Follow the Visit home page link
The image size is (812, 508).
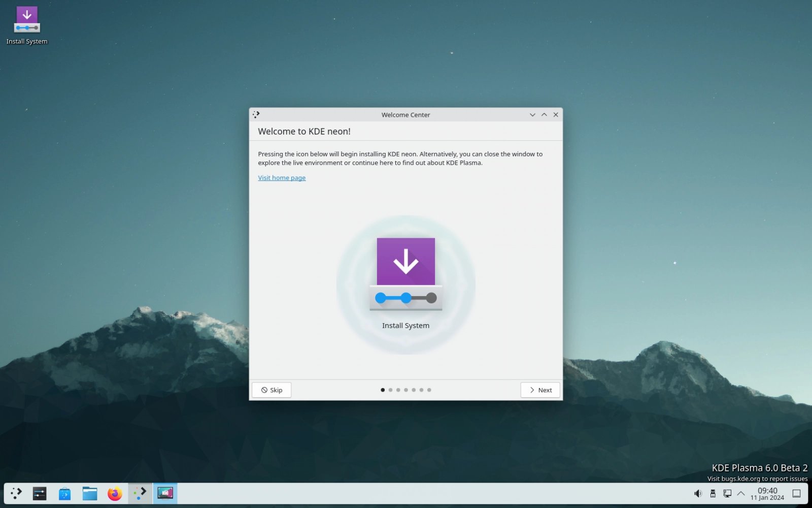282,178
